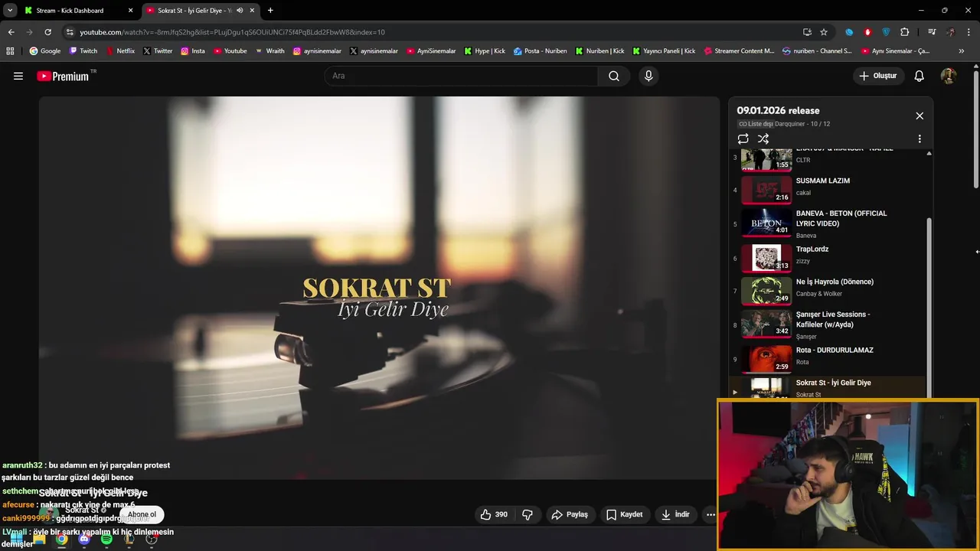
Task: Show more bookmarks chevron
Action: [x=962, y=51]
